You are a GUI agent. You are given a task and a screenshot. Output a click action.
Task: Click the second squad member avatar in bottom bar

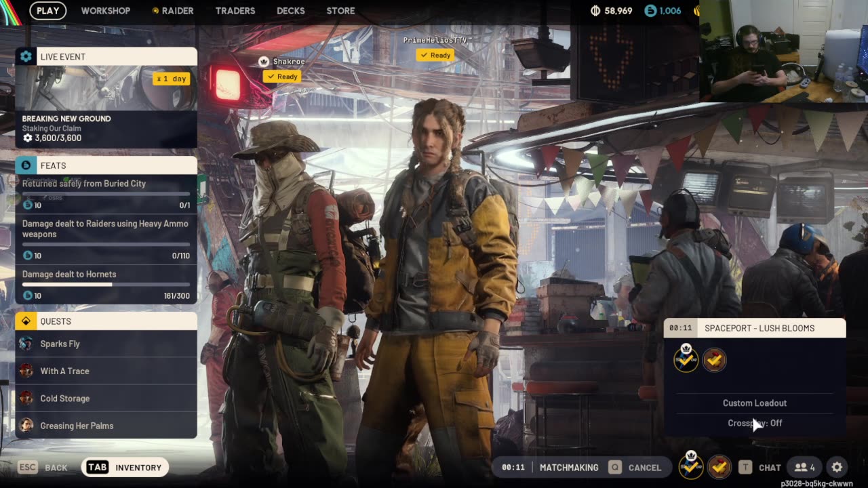pyautogui.click(x=719, y=467)
